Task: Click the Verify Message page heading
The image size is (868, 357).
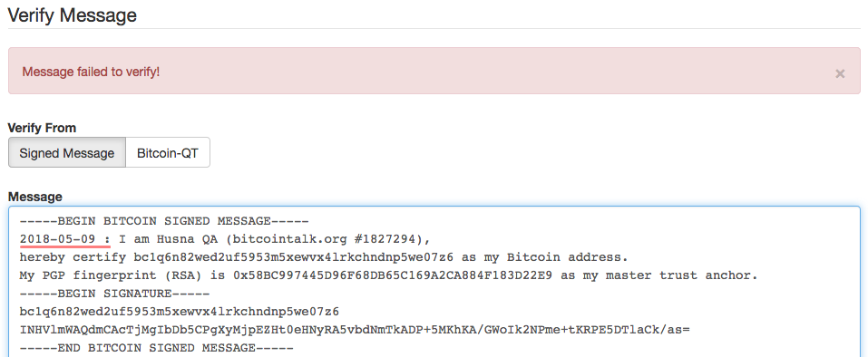Action: point(72,14)
